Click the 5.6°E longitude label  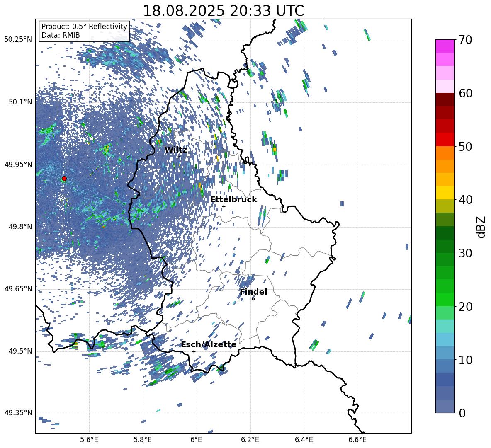pyautogui.click(x=89, y=440)
